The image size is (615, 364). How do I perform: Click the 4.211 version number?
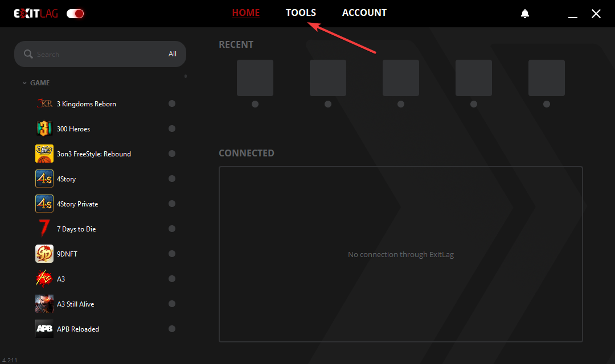[x=10, y=361]
